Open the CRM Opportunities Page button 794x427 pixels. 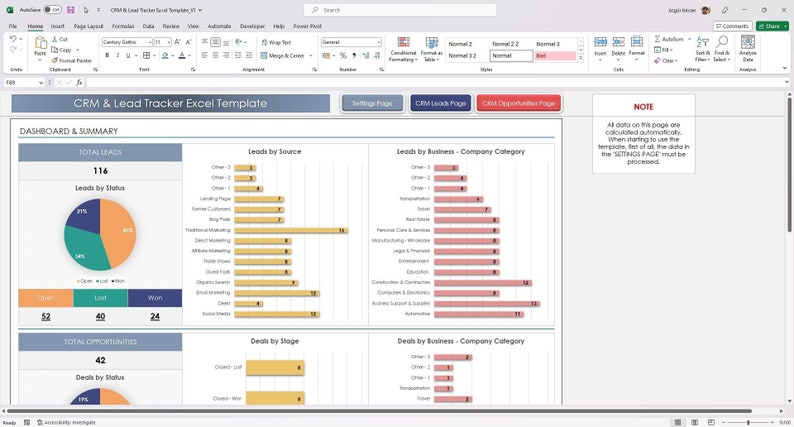tap(519, 103)
